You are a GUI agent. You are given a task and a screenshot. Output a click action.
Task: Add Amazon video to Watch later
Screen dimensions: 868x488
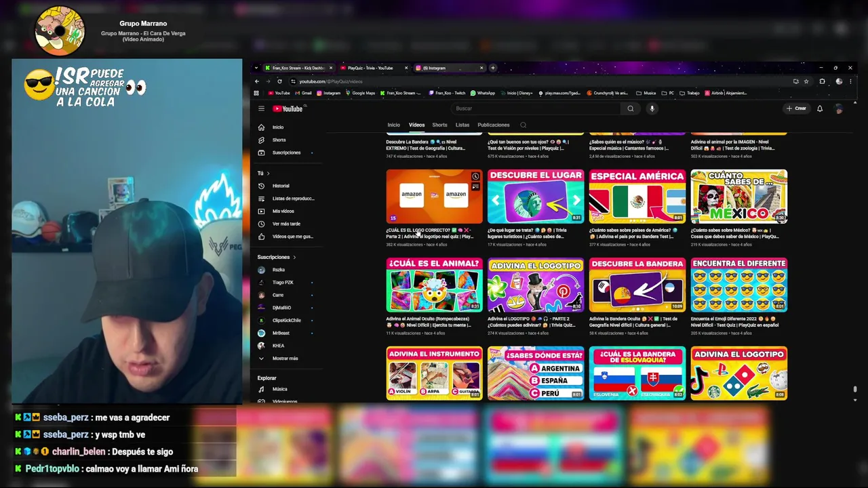[x=475, y=176]
